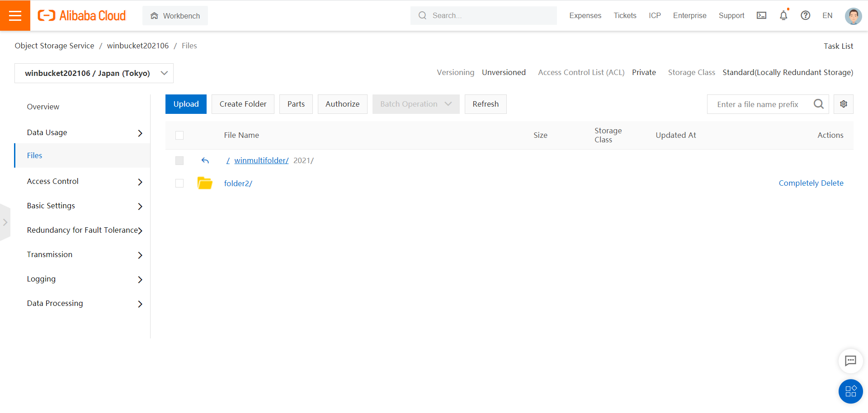
Task: Open the ICP top menu
Action: 655,15
